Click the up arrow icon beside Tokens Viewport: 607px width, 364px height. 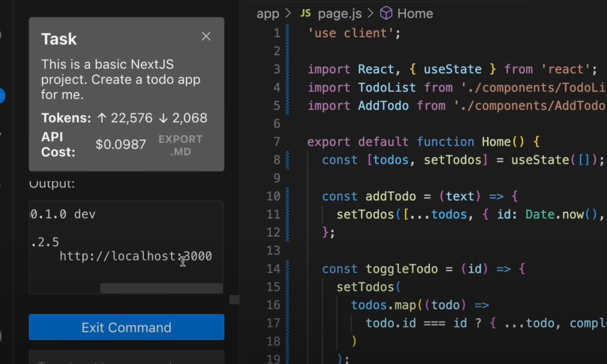click(x=102, y=118)
